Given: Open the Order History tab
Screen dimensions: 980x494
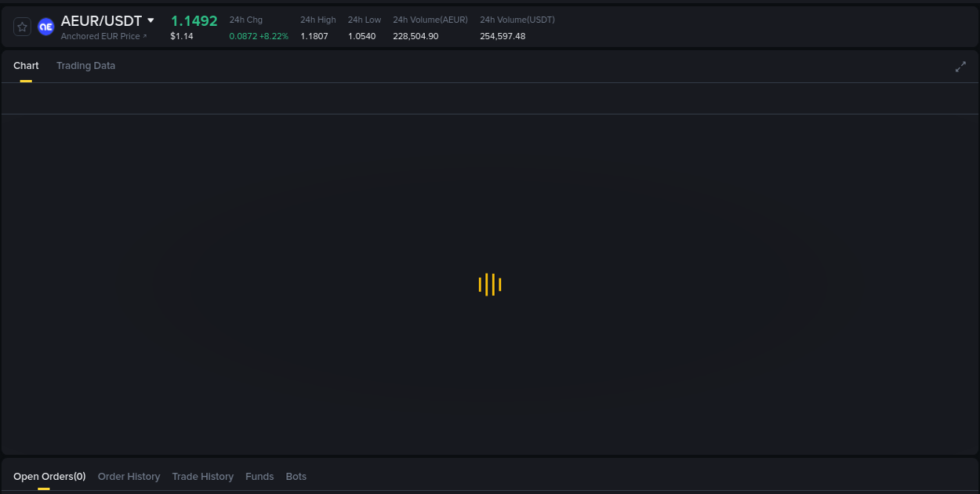Looking at the screenshot, I should (x=129, y=476).
